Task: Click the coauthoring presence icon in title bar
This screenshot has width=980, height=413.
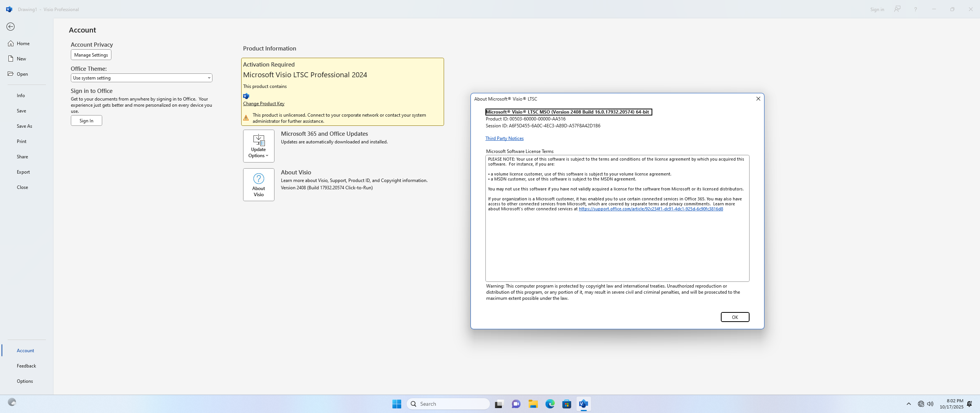Action: (897, 9)
